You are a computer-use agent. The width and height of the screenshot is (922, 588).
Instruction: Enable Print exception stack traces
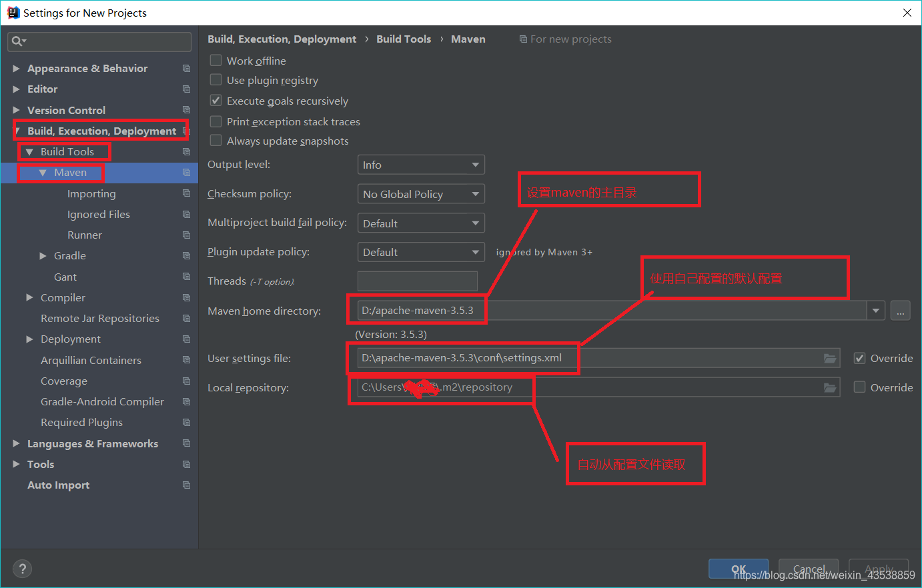(x=215, y=121)
